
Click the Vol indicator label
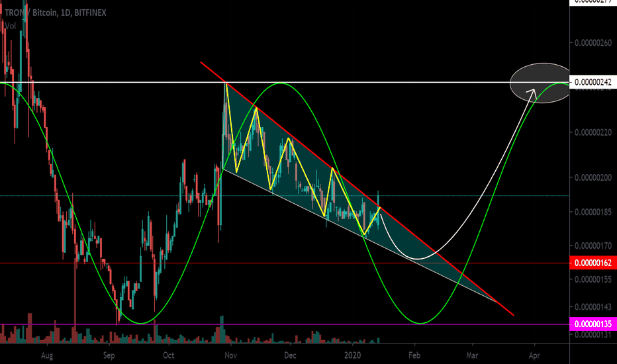coord(10,26)
